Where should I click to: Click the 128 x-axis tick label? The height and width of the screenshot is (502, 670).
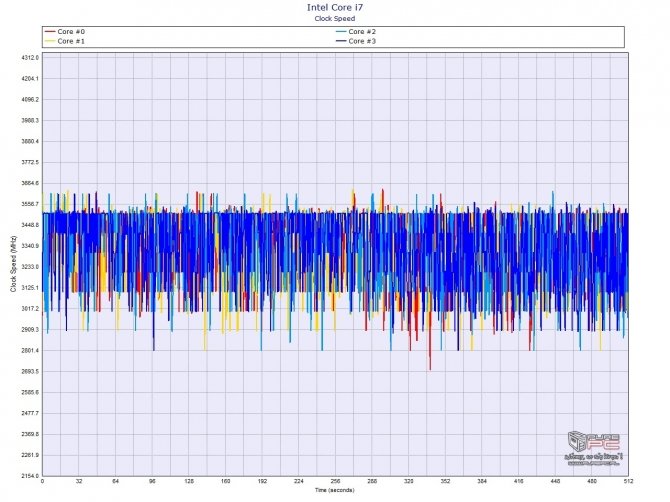pyautogui.click(x=189, y=481)
